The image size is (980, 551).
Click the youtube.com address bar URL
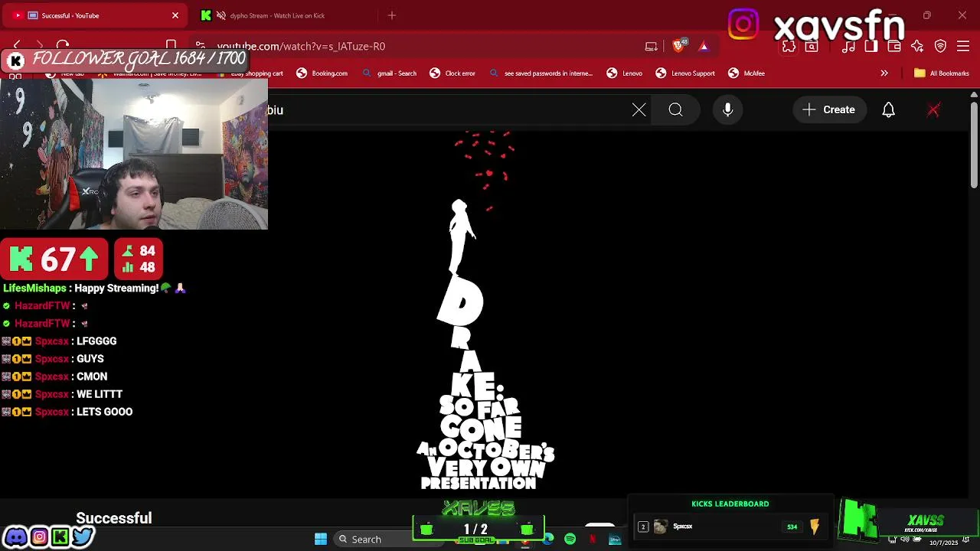[301, 47]
